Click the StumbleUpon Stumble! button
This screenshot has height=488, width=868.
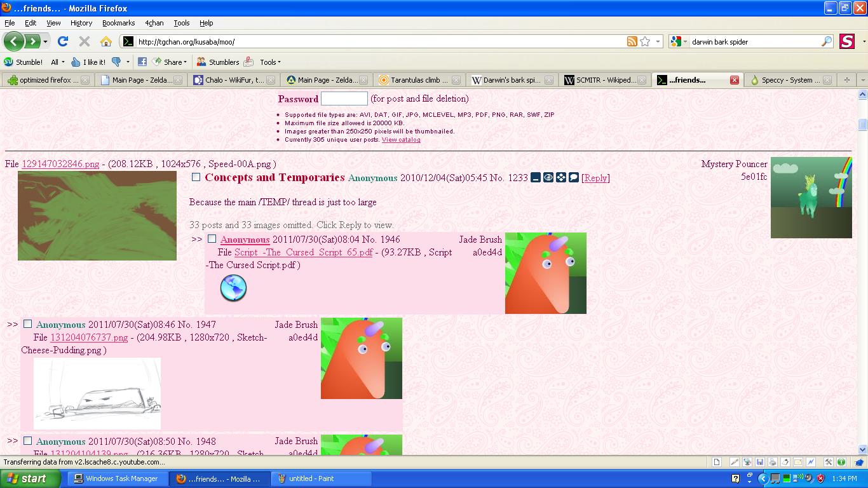coord(24,62)
